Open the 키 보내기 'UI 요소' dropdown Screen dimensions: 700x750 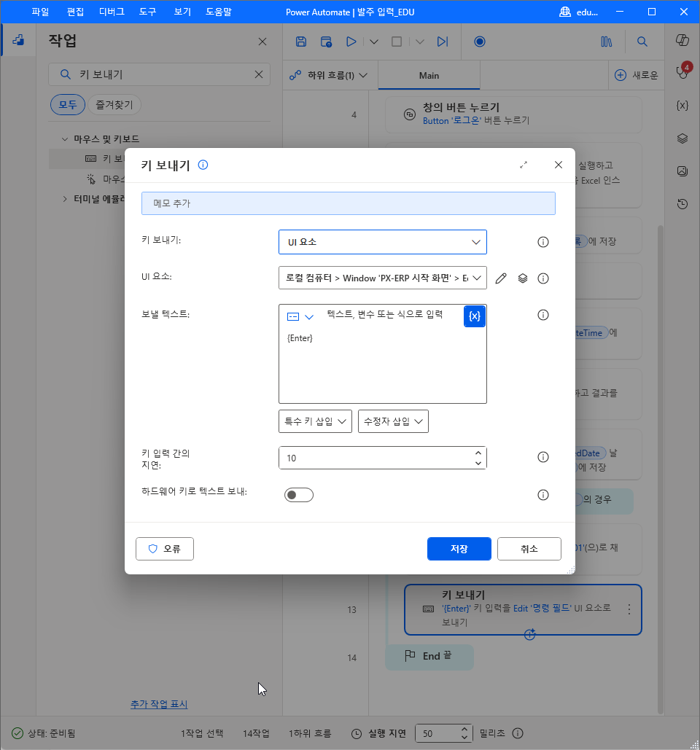point(383,242)
